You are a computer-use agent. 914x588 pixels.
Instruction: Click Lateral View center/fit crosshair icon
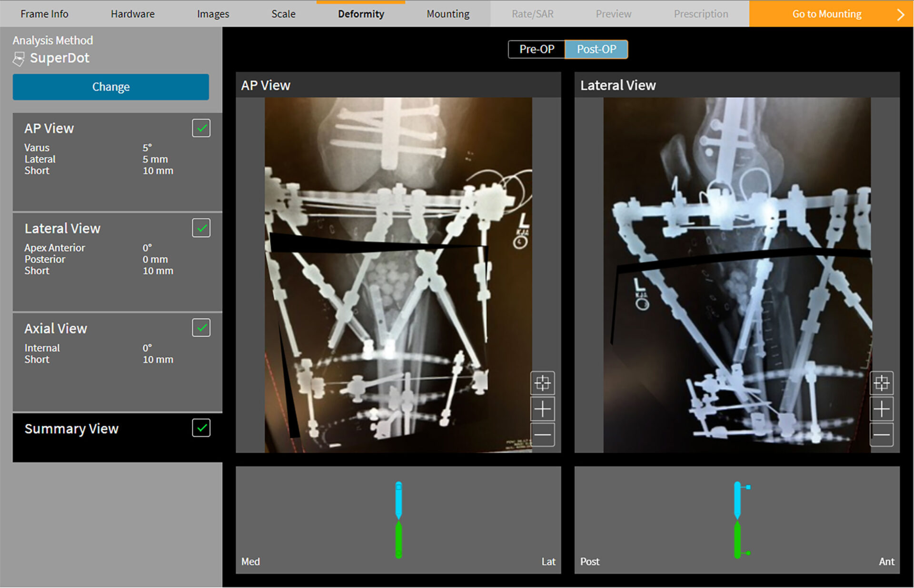[881, 383]
